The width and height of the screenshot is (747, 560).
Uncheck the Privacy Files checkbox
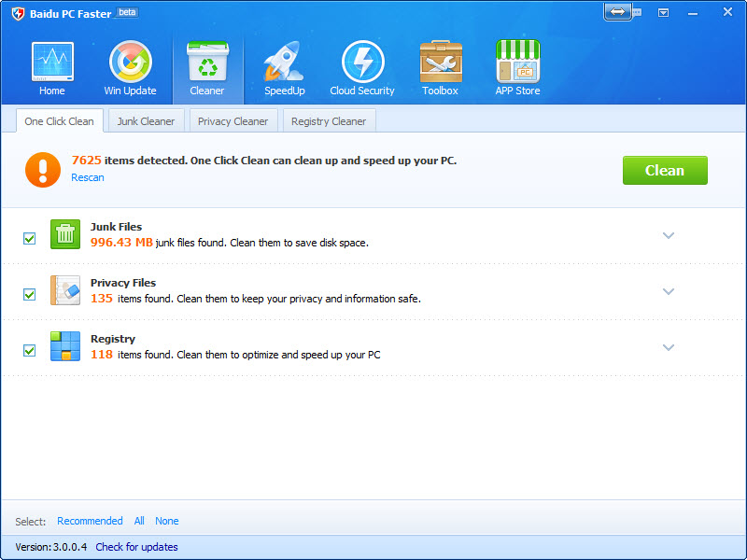[x=30, y=294]
